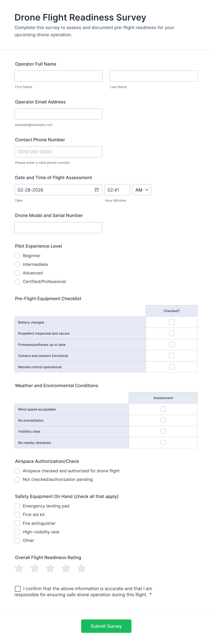Image resolution: width=210 pixels, height=644 pixels.
Task: Tick the First aid kit checkbox
Action: tap(17, 514)
